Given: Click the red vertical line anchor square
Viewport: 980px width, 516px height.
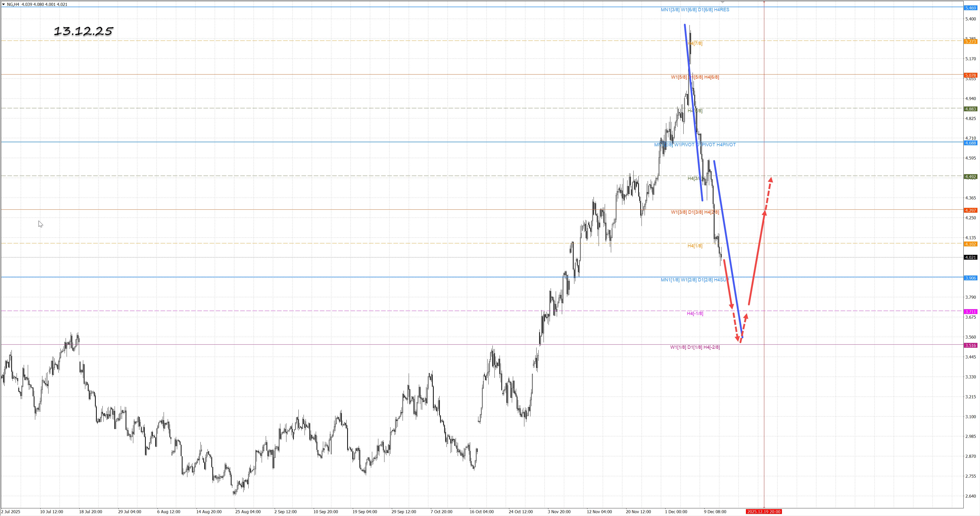Looking at the screenshot, I should [x=764, y=2].
